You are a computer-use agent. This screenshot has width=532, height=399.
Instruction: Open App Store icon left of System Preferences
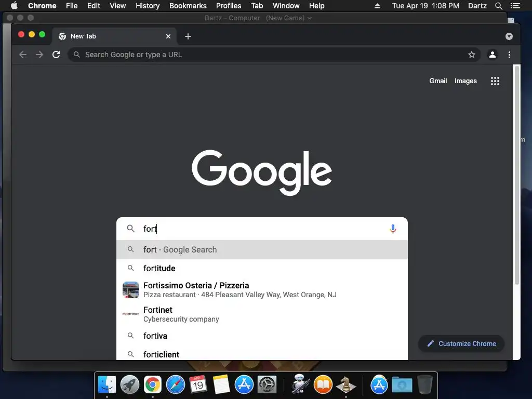pyautogui.click(x=244, y=385)
